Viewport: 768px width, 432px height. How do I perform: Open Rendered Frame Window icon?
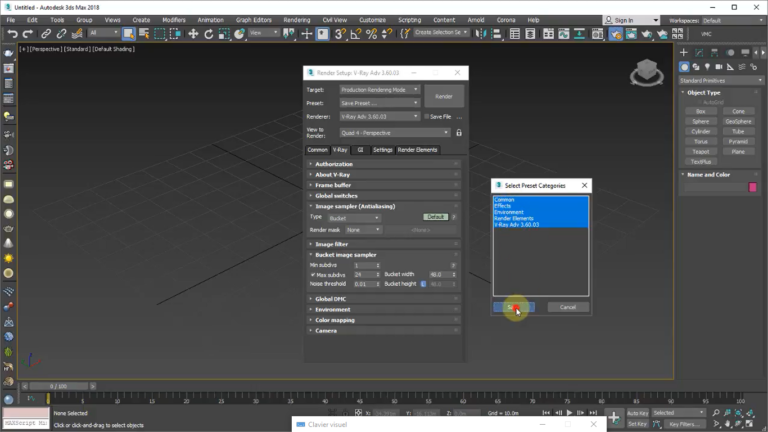click(x=631, y=34)
